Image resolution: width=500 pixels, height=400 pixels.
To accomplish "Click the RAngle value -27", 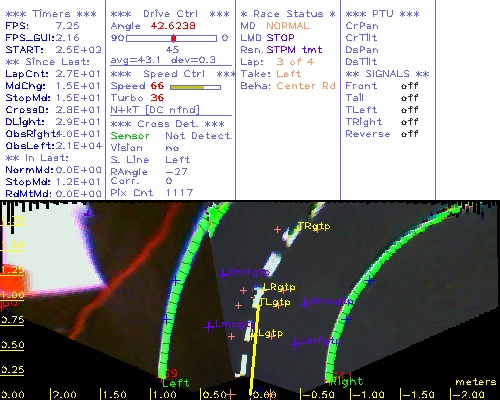I will pos(176,172).
